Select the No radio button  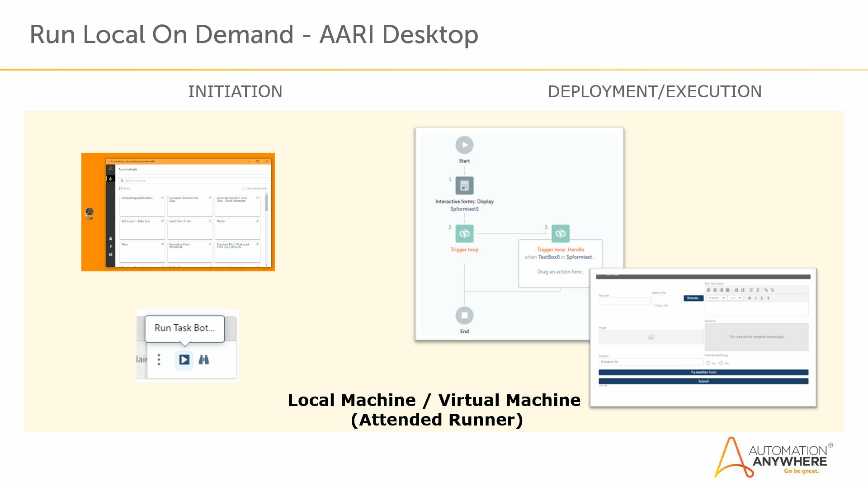click(721, 363)
